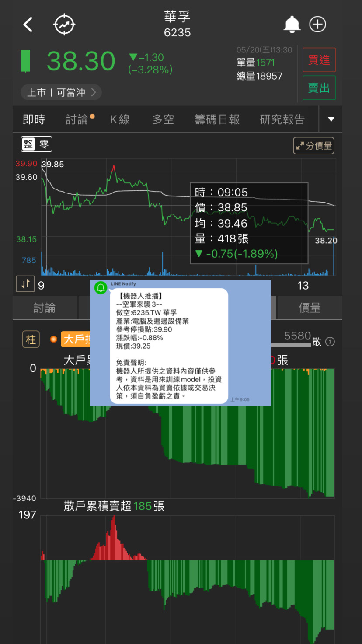This screenshot has width=362, height=644.
Task: Tap the target chart icon beside back arrow
Action: (x=64, y=24)
